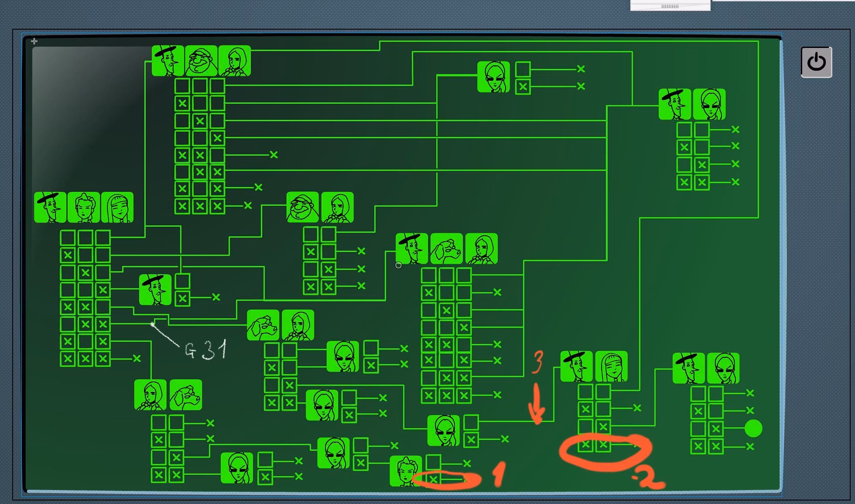
Task: Select the lone hat man portrait beside two checkboxes
Action: pyautogui.click(x=155, y=289)
